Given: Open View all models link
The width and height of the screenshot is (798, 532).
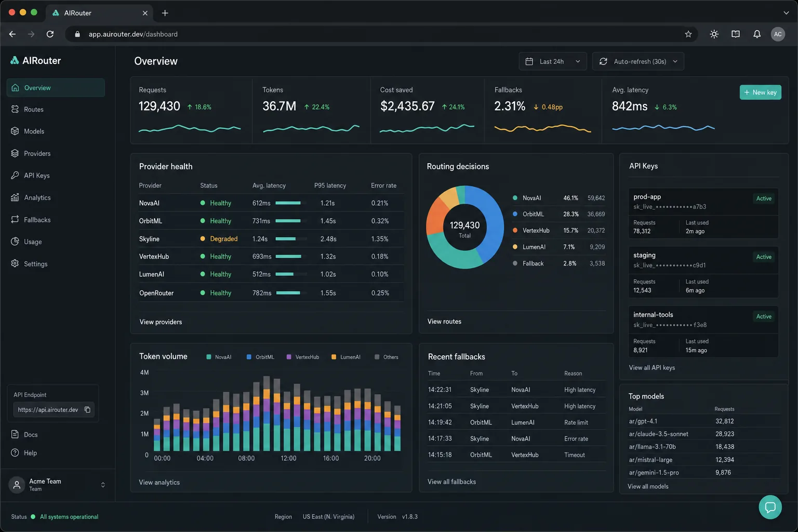Looking at the screenshot, I should tap(648, 487).
